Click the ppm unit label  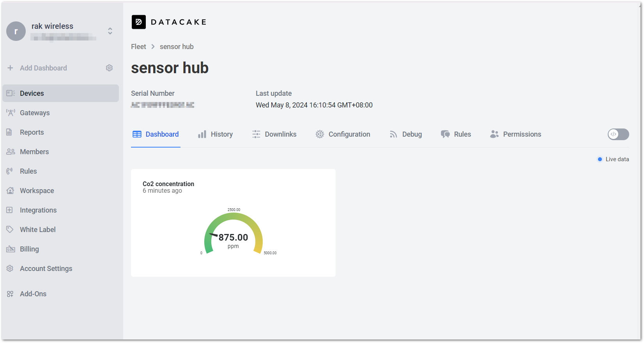click(233, 246)
